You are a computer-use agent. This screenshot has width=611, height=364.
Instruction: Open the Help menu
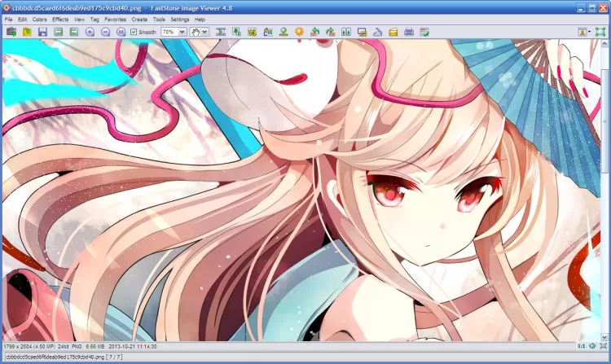(x=200, y=19)
